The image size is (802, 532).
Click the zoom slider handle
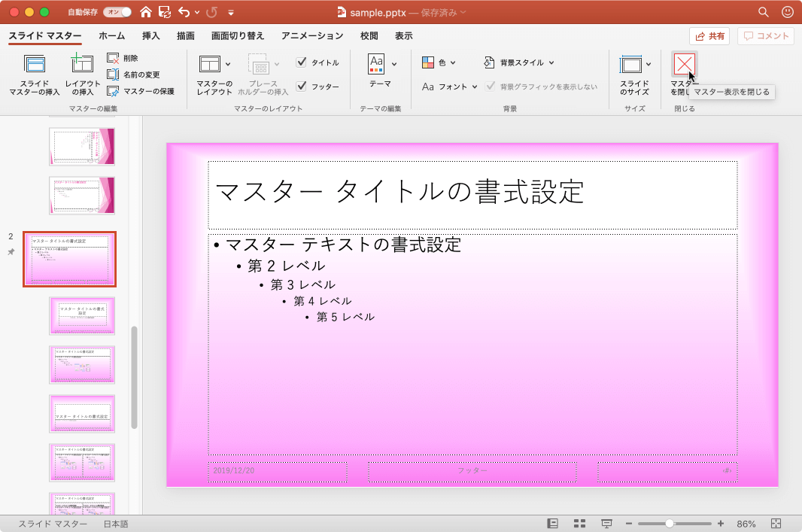pos(670,524)
